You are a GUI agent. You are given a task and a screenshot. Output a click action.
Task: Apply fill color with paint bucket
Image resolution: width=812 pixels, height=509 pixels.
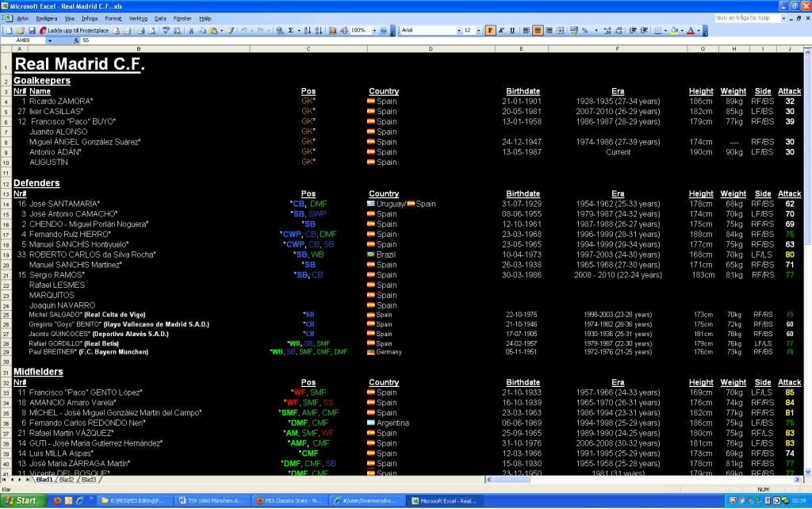[x=674, y=31]
